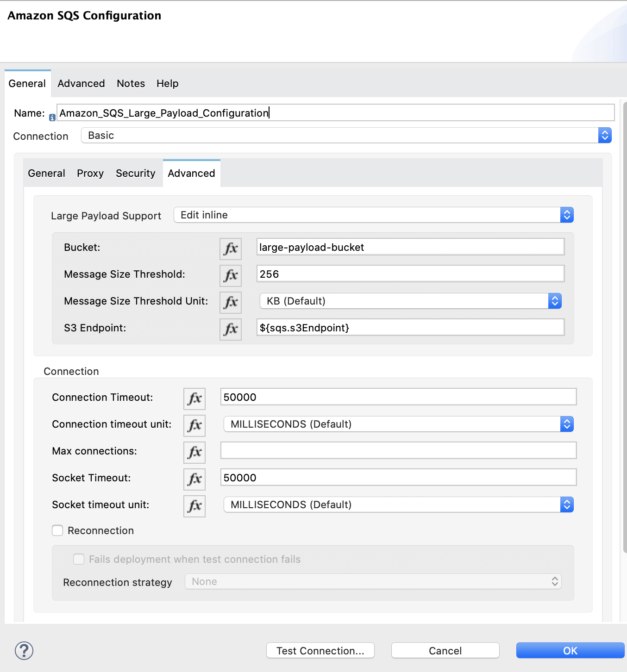Open the Large Payload Support dropdown
Image resolution: width=627 pixels, height=672 pixels.
coord(566,215)
